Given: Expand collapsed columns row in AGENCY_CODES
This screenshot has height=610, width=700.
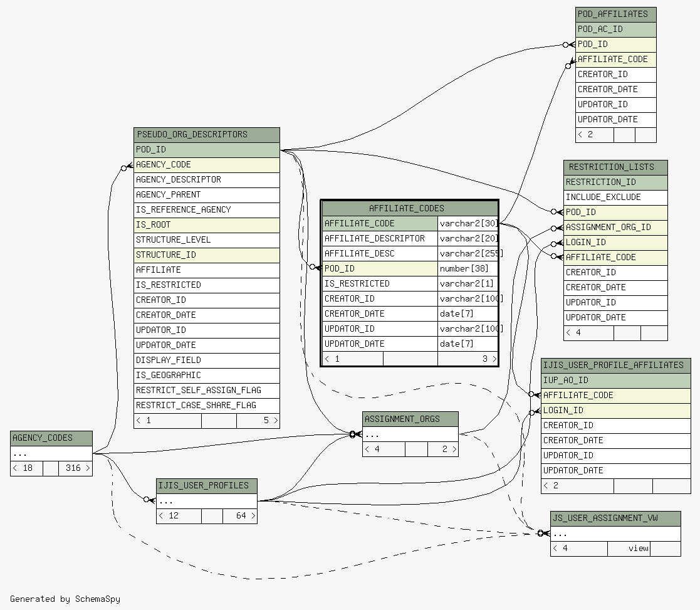Looking at the screenshot, I should click(x=51, y=453).
